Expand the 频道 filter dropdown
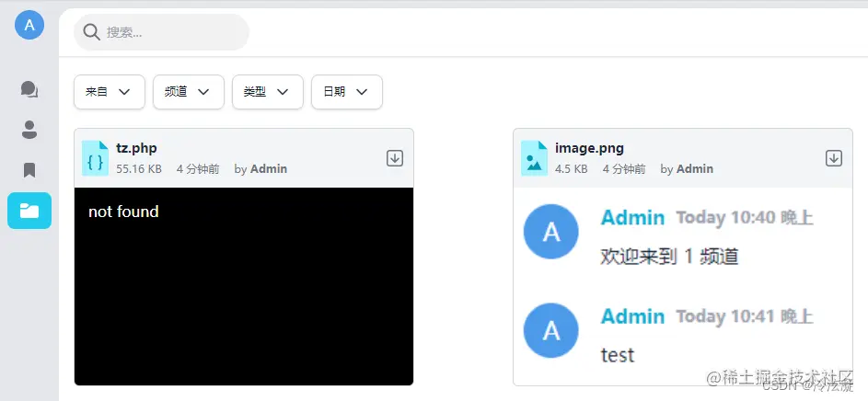868x401 pixels. tap(188, 92)
